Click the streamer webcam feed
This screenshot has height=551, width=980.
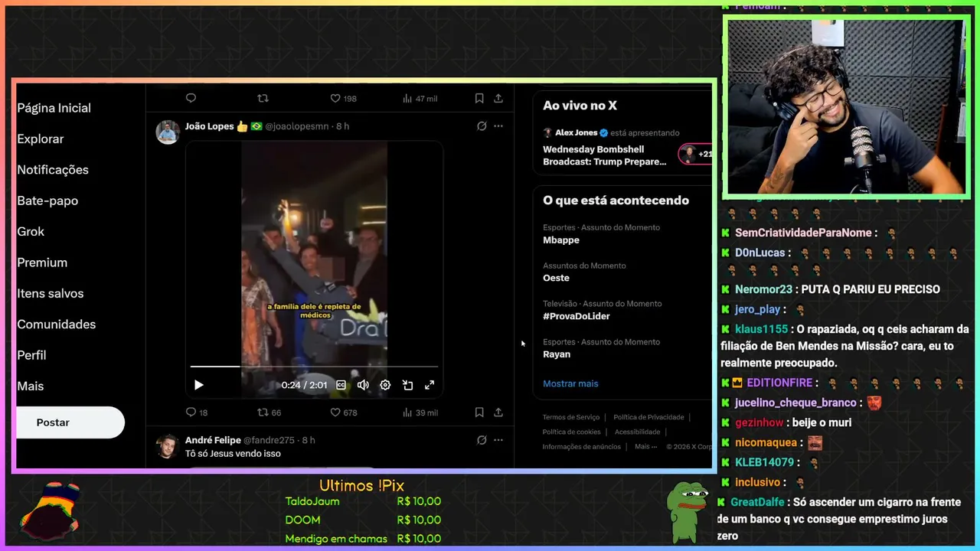tap(846, 106)
